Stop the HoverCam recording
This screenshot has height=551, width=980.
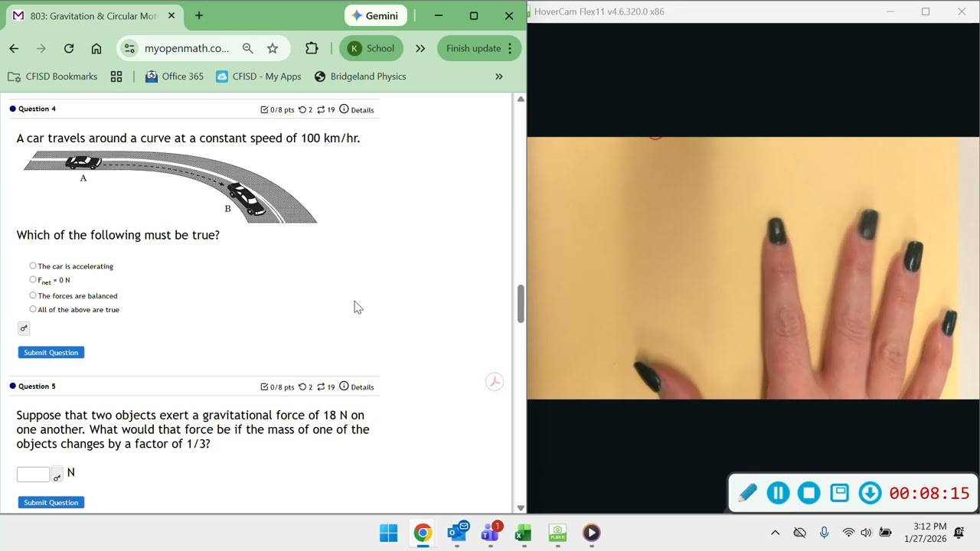coord(808,494)
